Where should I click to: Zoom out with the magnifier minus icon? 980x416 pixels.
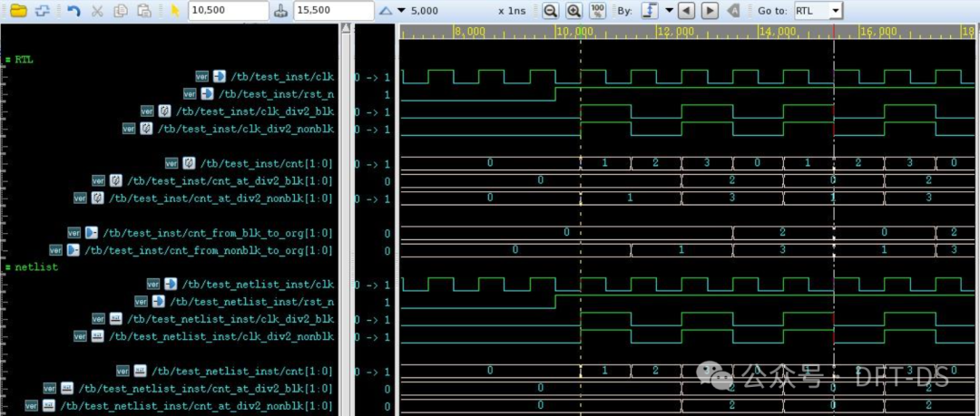550,11
